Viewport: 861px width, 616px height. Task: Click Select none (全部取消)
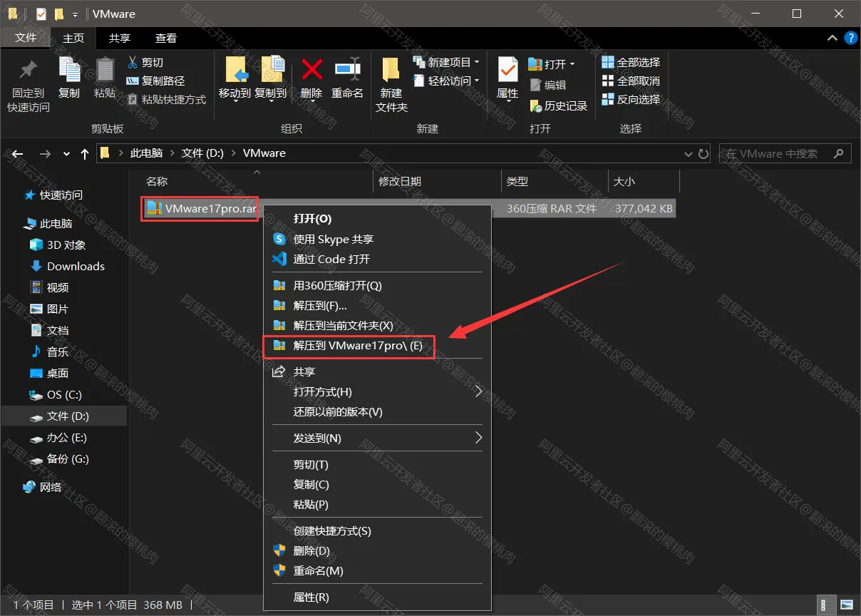coord(631,81)
